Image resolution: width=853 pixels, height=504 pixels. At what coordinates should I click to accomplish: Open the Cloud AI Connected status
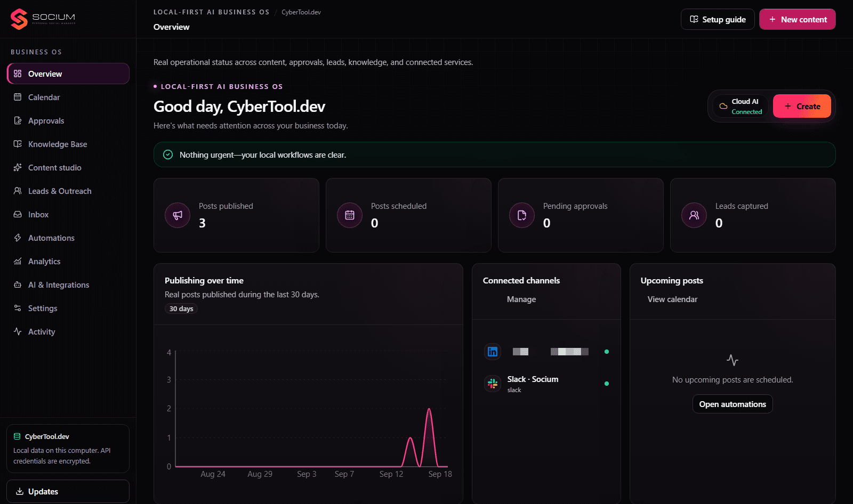[741, 106]
